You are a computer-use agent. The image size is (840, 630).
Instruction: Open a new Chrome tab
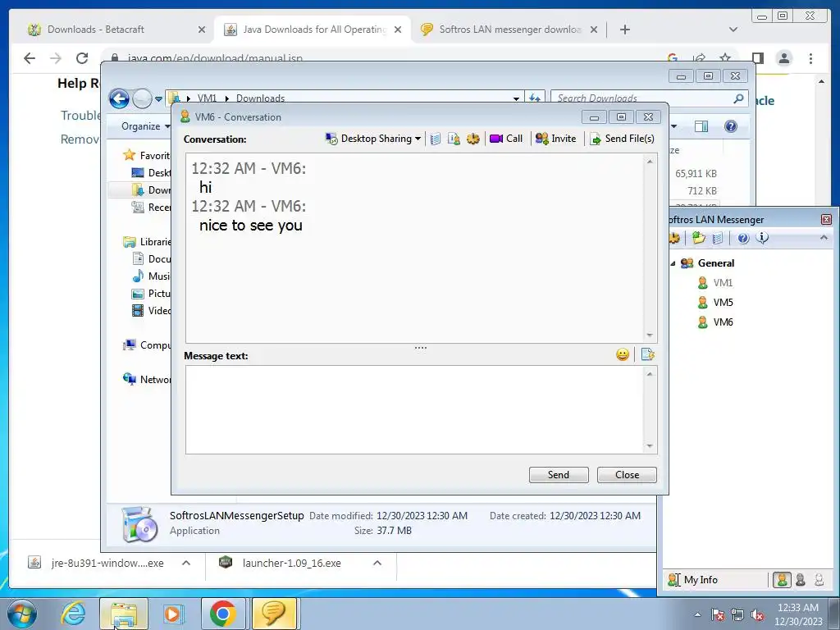[x=624, y=30]
